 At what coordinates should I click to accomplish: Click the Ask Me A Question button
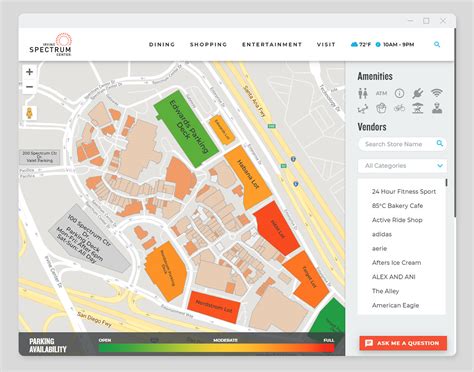click(403, 343)
